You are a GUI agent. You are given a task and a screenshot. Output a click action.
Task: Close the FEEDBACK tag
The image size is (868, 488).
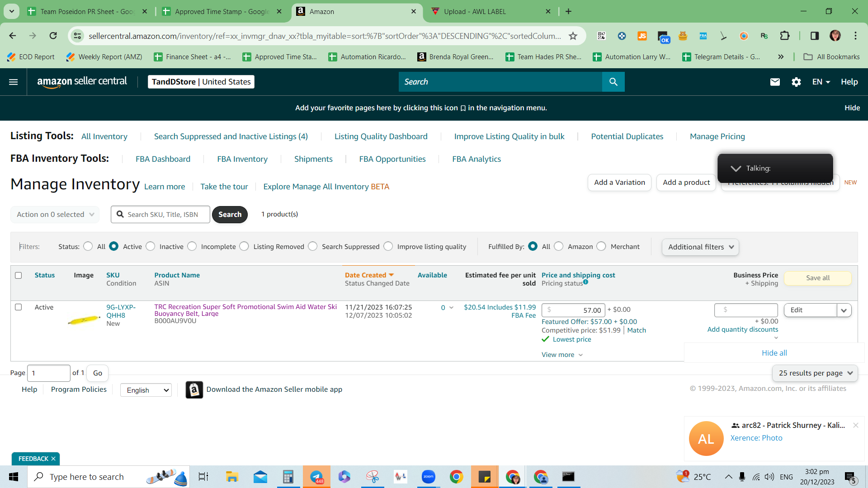point(53,459)
